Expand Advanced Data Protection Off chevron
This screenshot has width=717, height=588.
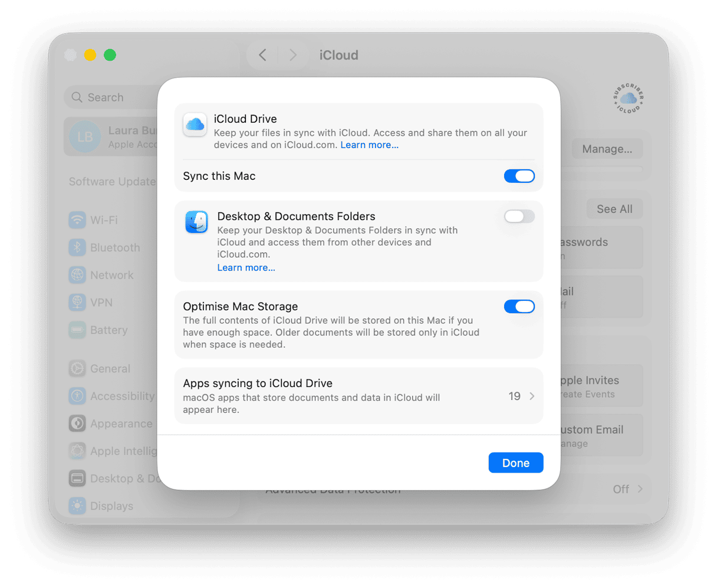tap(640, 489)
